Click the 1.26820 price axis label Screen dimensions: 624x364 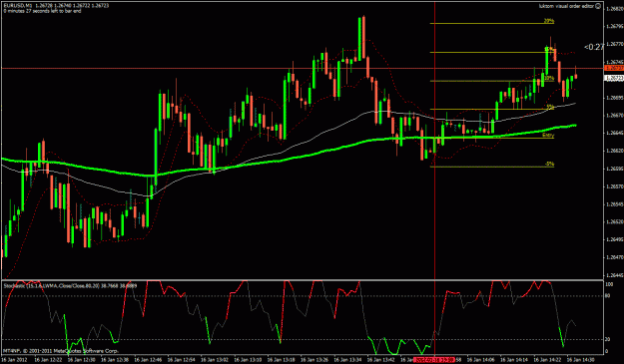tap(614, 9)
